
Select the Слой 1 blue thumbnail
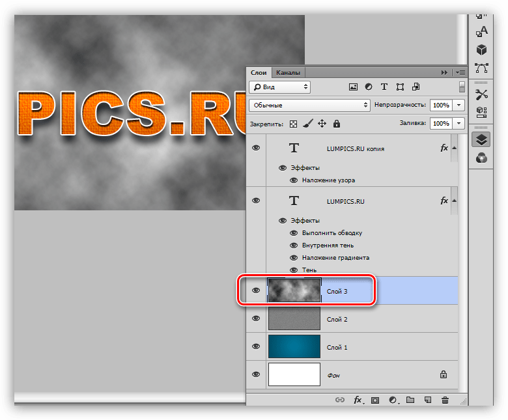click(x=294, y=346)
